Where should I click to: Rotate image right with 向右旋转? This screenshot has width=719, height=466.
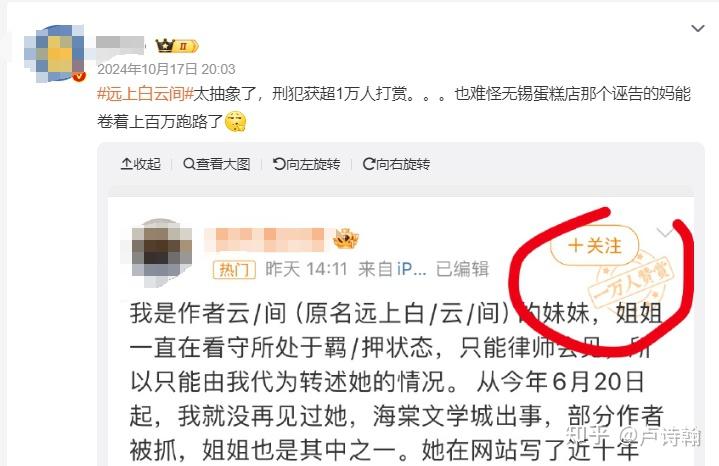pyautogui.click(x=396, y=164)
